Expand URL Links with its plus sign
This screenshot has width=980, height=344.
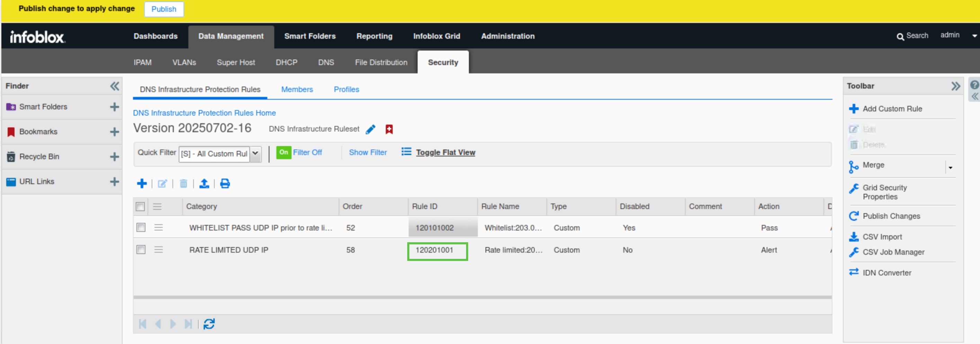(x=115, y=182)
